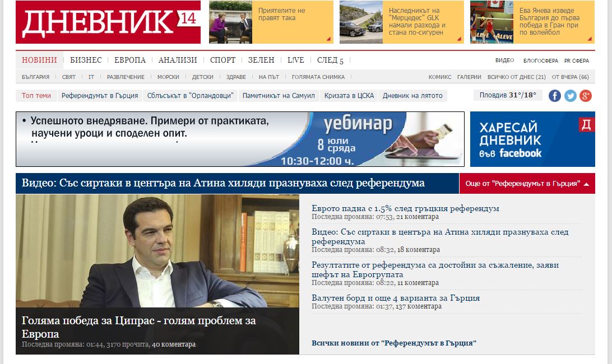Open the уебинар advertisement banner
The image size is (612, 364).
(x=240, y=139)
